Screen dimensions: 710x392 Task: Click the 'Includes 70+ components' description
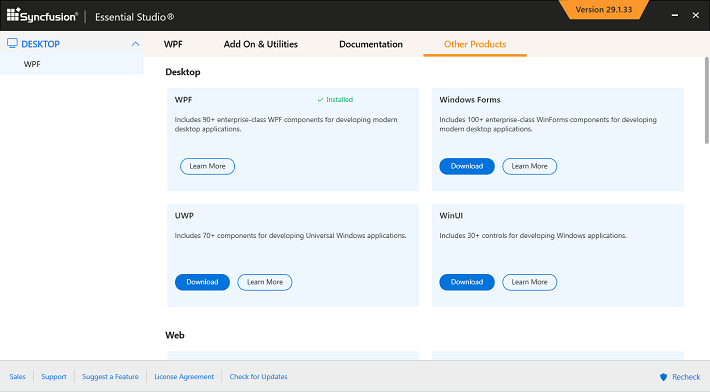click(x=290, y=236)
